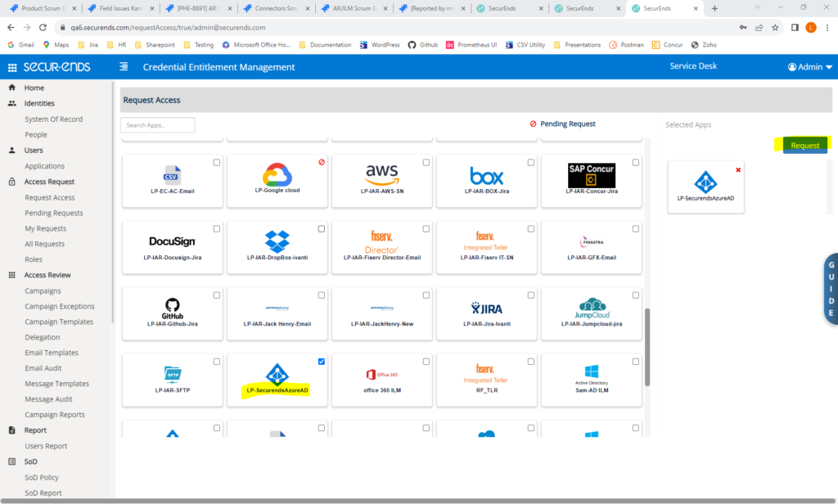Click the SAP Concur logo
Viewport: 838px width, 504px height.
click(x=592, y=175)
